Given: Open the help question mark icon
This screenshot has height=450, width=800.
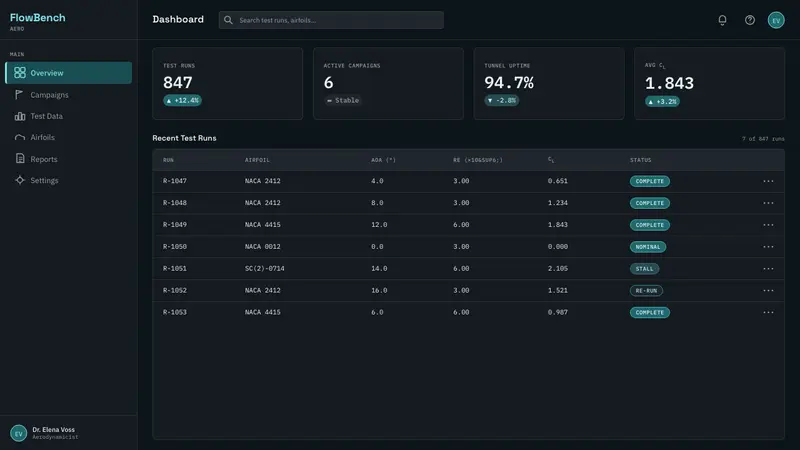Looking at the screenshot, I should (x=749, y=20).
